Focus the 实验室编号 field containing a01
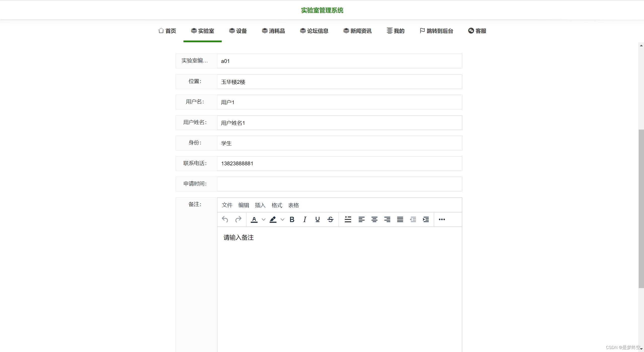644x352 pixels. (339, 61)
